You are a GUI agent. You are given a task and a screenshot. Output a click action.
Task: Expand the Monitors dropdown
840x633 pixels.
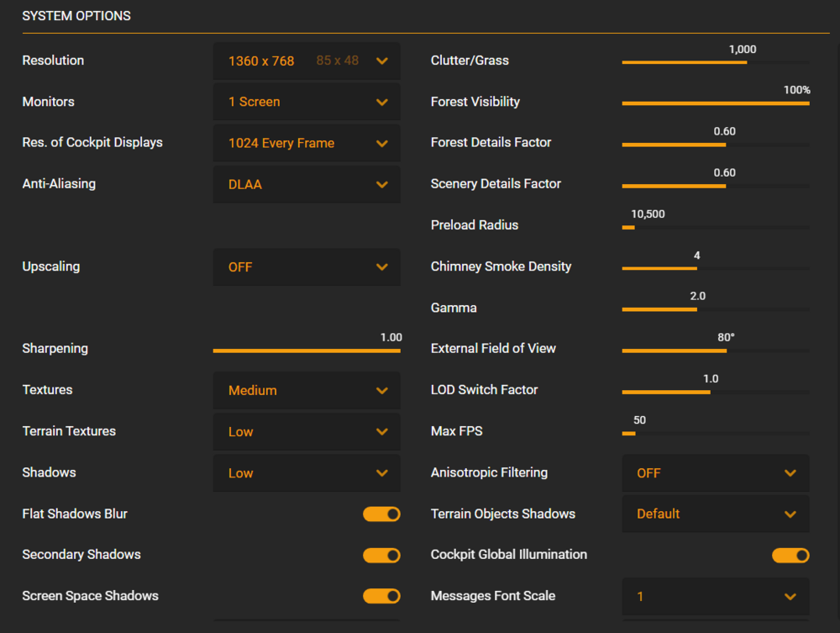[307, 102]
